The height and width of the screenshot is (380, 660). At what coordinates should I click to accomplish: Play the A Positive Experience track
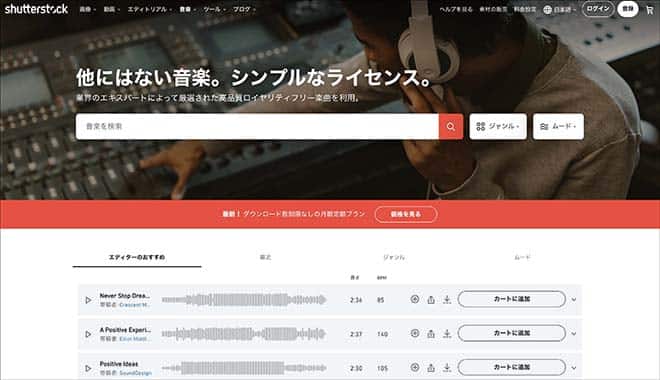tap(88, 334)
